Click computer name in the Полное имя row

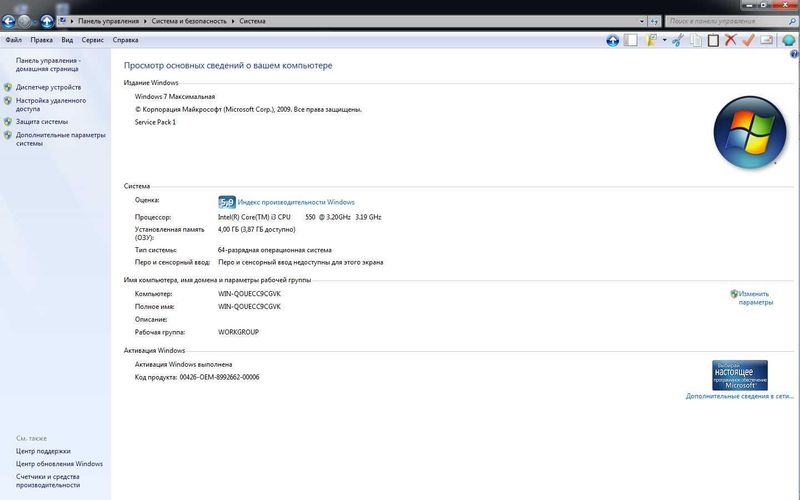click(249, 307)
